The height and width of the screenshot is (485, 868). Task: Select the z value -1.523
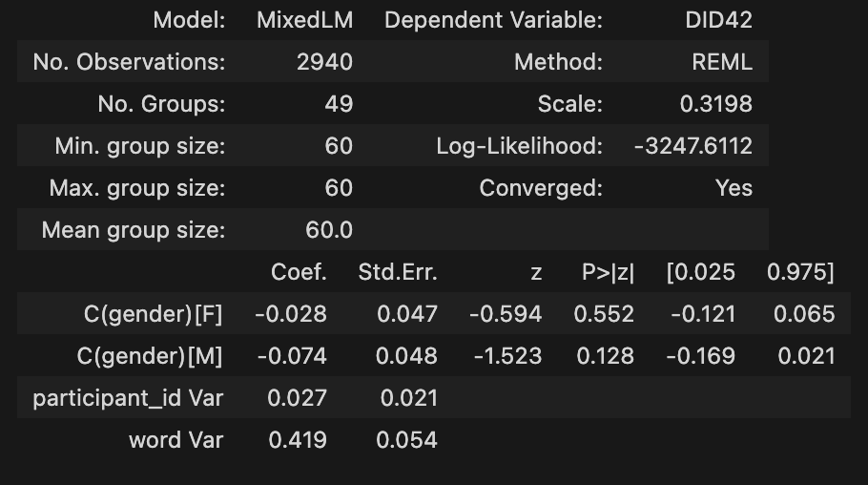pos(507,356)
